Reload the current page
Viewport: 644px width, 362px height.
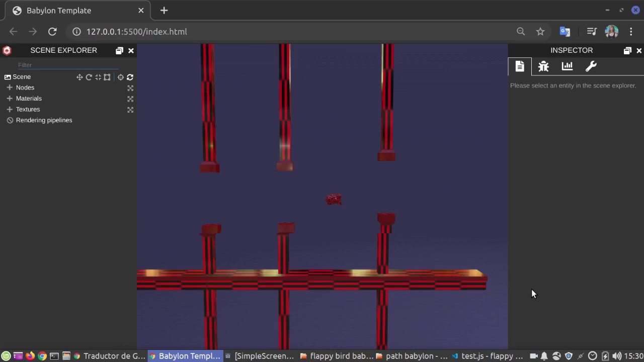click(x=52, y=32)
